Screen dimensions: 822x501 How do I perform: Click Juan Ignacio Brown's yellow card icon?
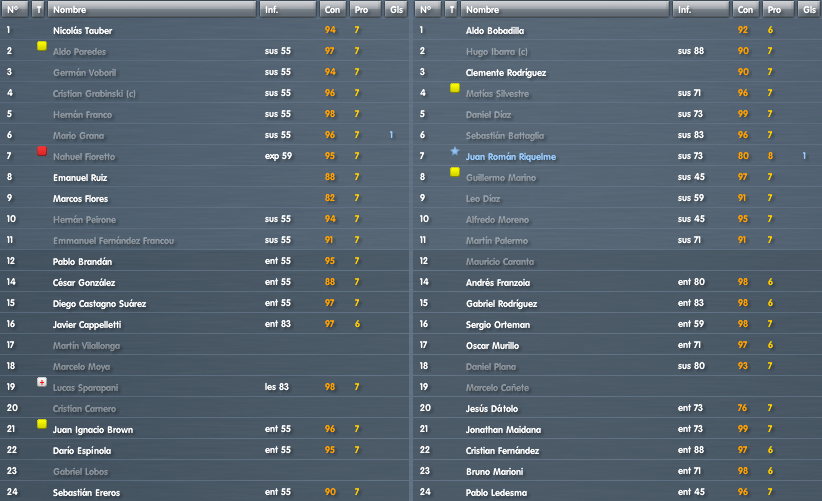pos(42,424)
